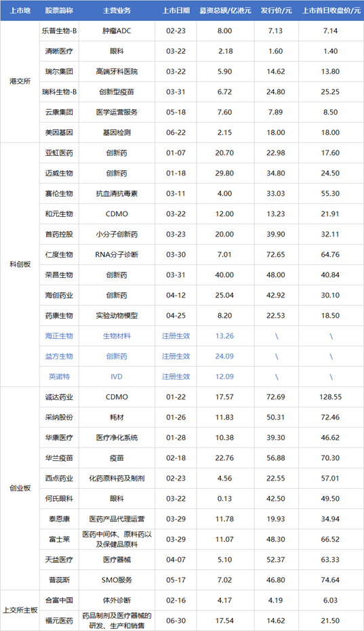This screenshot has height=631, width=364.
Task: Click the blue 益方生物 entry
Action: 59,356
